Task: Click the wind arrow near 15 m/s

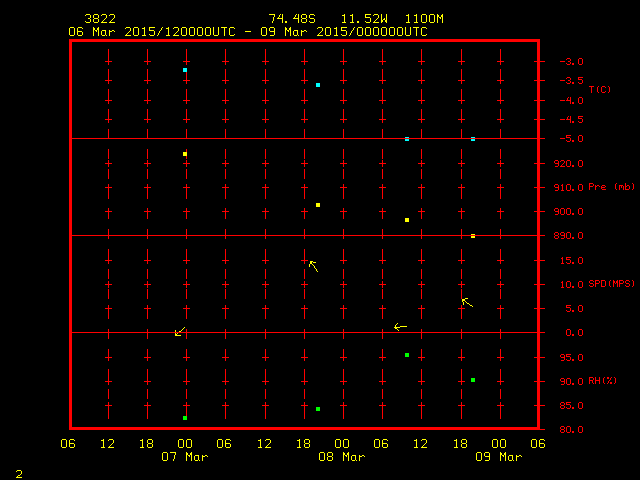Action: [313, 265]
